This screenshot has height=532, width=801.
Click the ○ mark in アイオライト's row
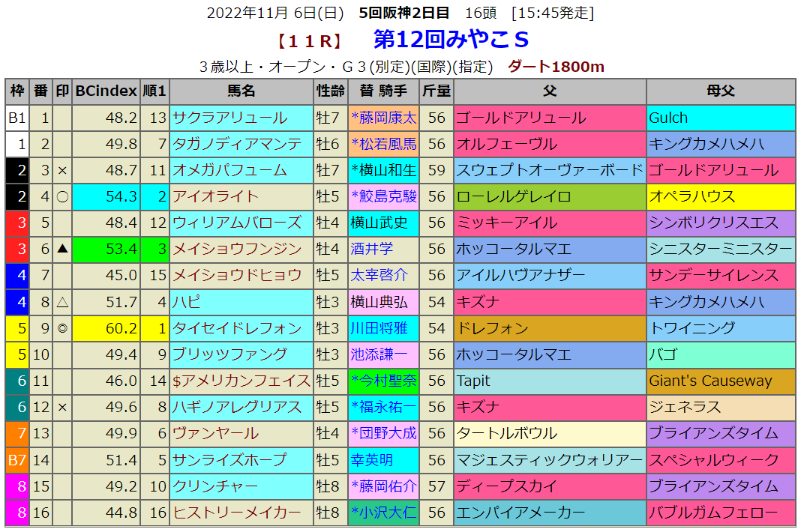pyautogui.click(x=63, y=196)
